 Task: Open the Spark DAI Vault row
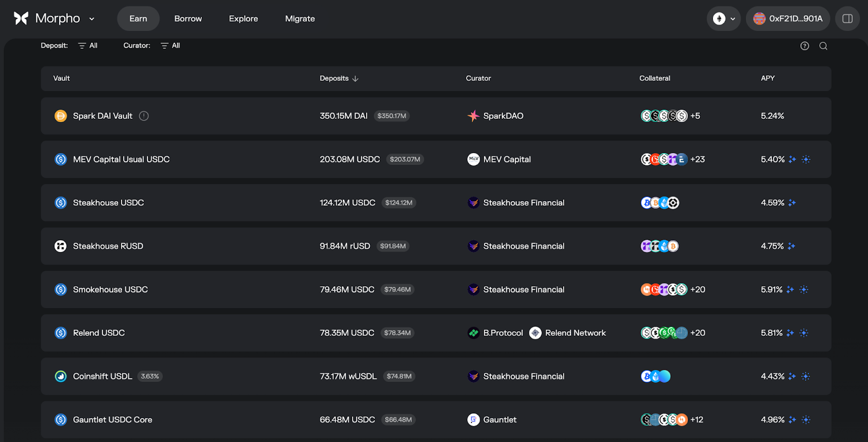(436, 116)
